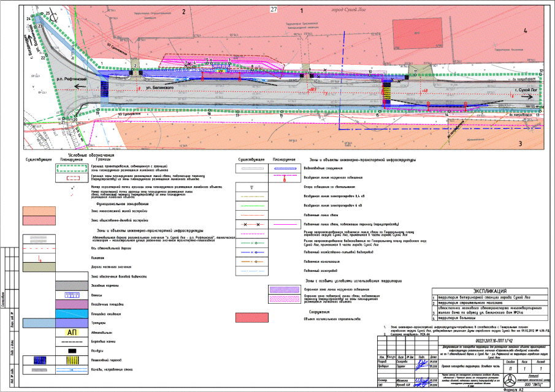Click the yellow crosswalk on the road plan

(x=387, y=94)
